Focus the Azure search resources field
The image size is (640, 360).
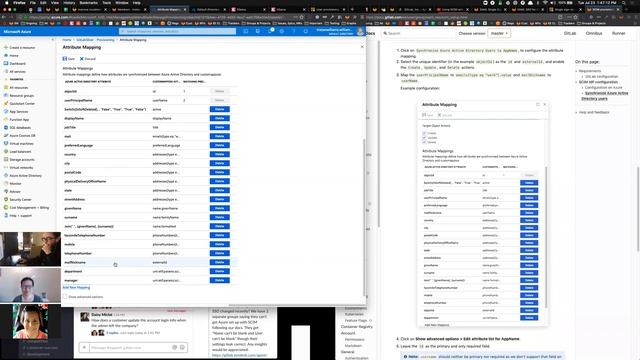click(x=177, y=31)
